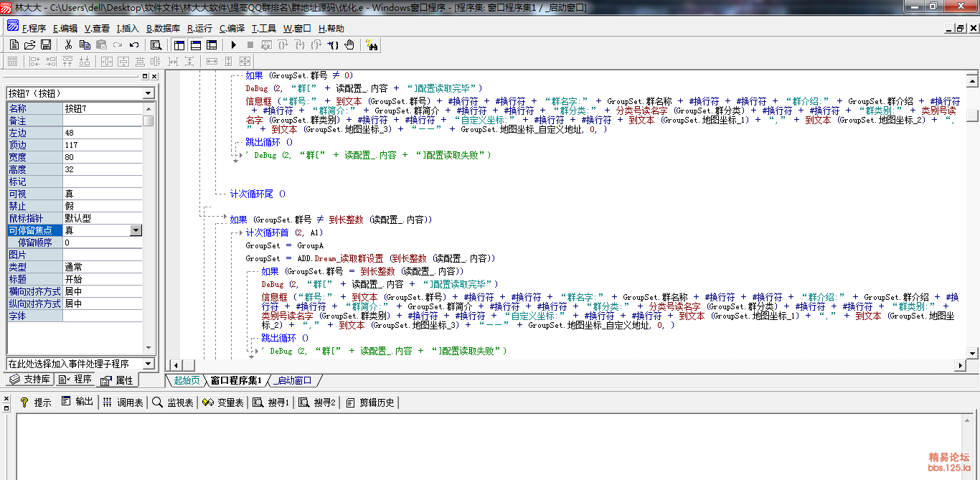Click the Copy toolbar icon
Image resolution: width=980 pixels, height=480 pixels.
point(85,44)
